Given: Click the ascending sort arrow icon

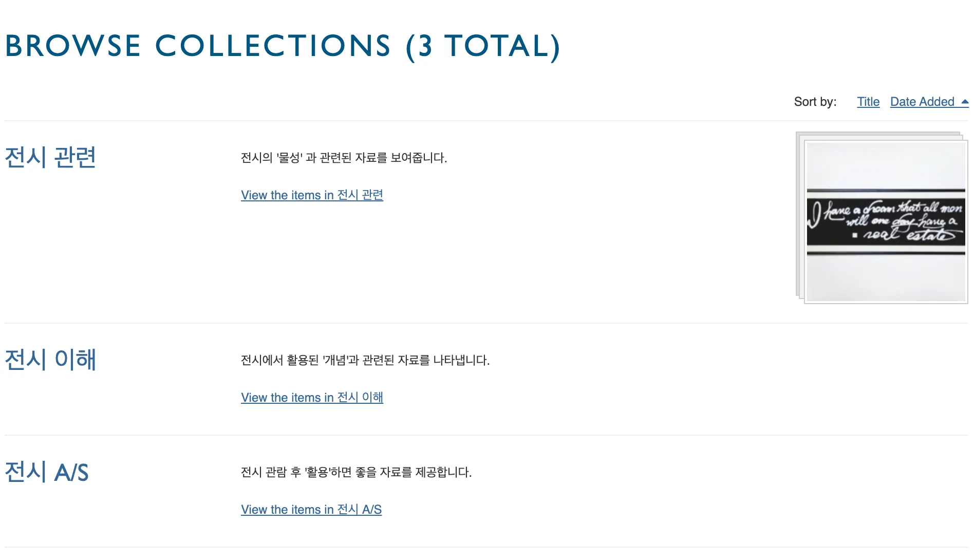Looking at the screenshot, I should 965,102.
